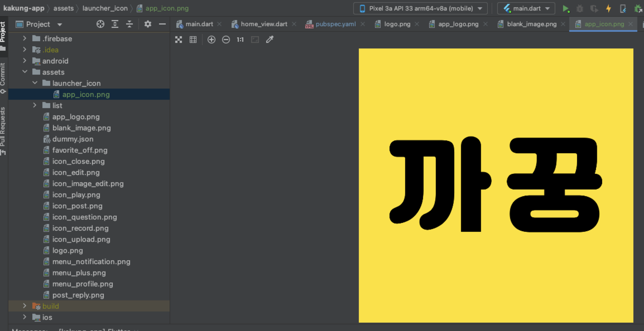Image resolution: width=644 pixels, height=331 pixels.
Task: Zoom out of the image preview
Action: pos(226,40)
